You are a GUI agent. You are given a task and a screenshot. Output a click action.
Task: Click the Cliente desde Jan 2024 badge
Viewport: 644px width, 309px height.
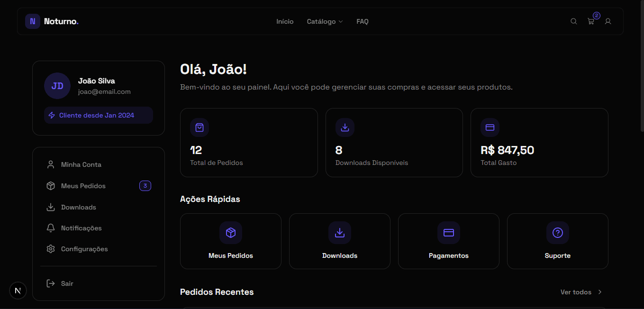coord(99,115)
